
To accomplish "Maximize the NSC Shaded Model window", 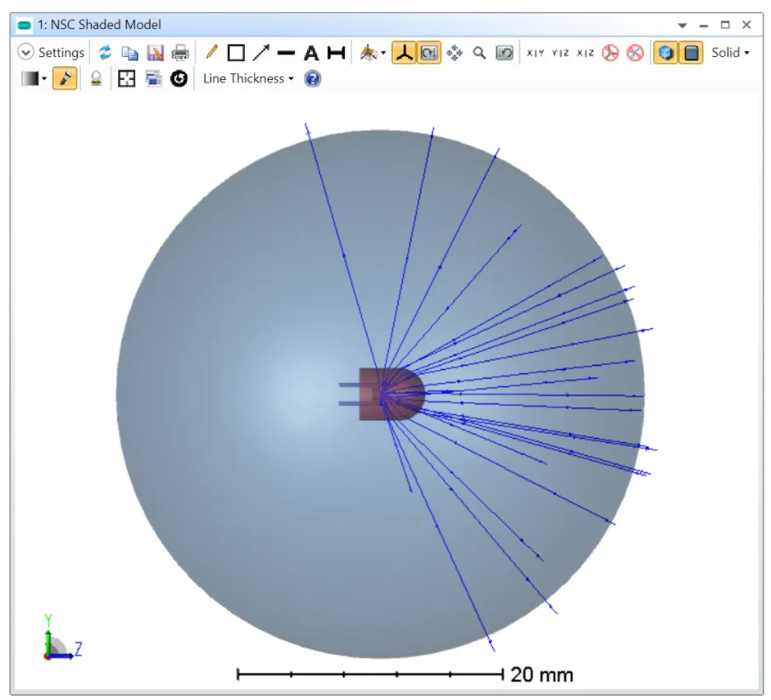I will (725, 25).
